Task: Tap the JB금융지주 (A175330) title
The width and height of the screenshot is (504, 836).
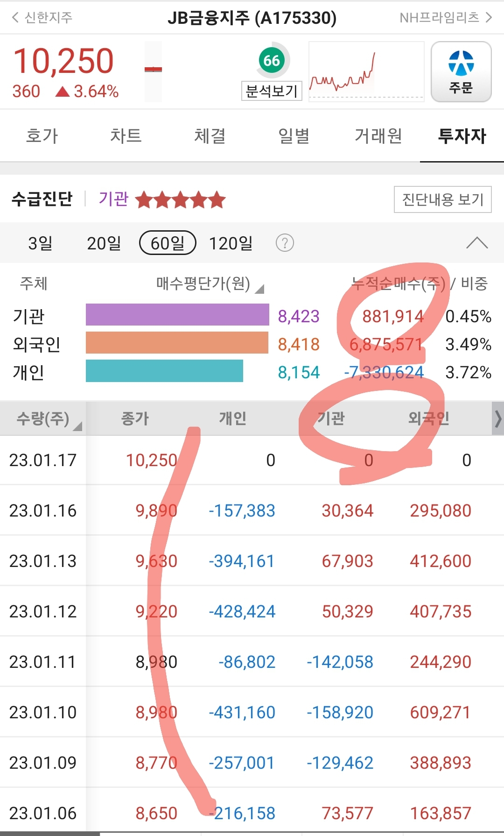Action: click(x=252, y=18)
